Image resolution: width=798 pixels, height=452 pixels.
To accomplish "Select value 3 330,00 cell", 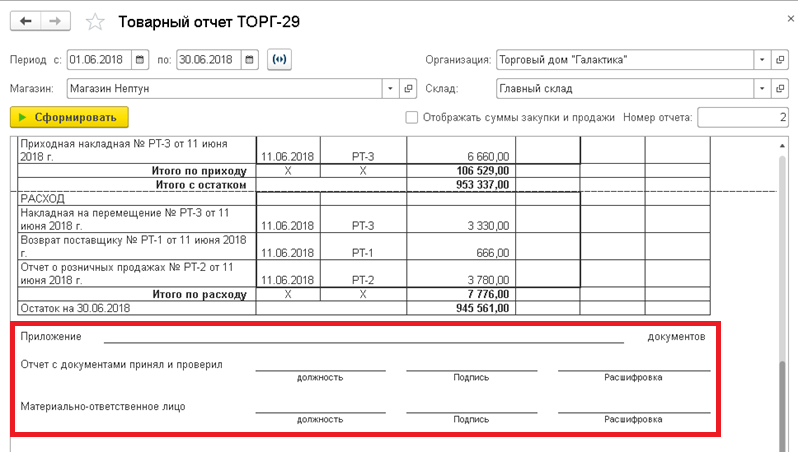I will pyautogui.click(x=461, y=219).
